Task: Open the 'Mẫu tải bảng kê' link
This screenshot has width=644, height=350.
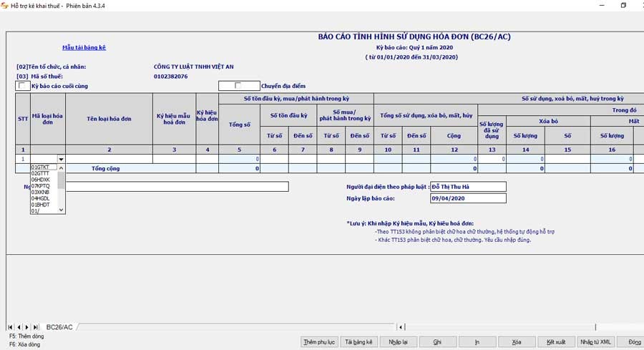Action: click(x=84, y=48)
